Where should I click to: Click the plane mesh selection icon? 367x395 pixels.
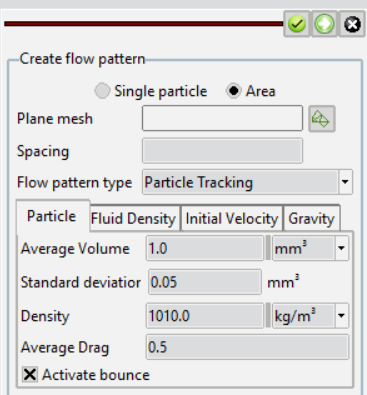click(322, 119)
